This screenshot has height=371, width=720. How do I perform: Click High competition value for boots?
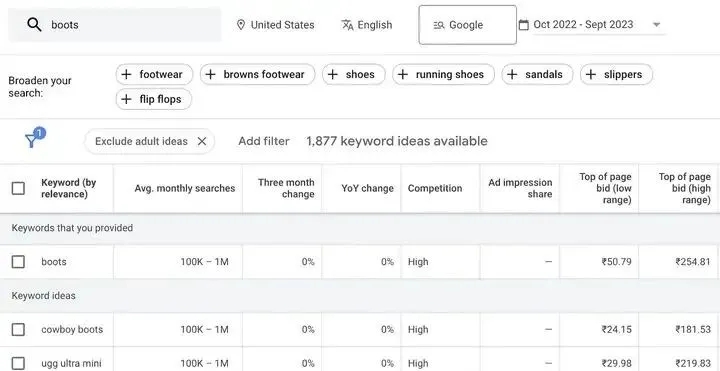[418, 262]
